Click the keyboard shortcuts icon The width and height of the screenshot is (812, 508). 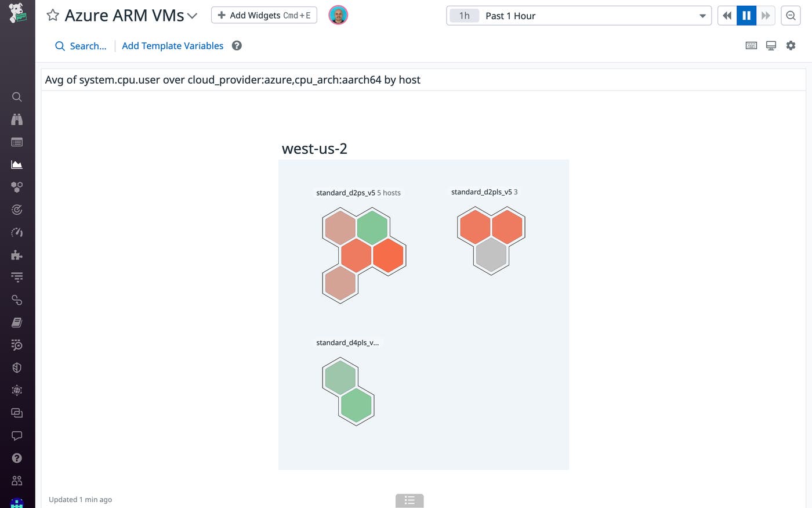click(751, 45)
